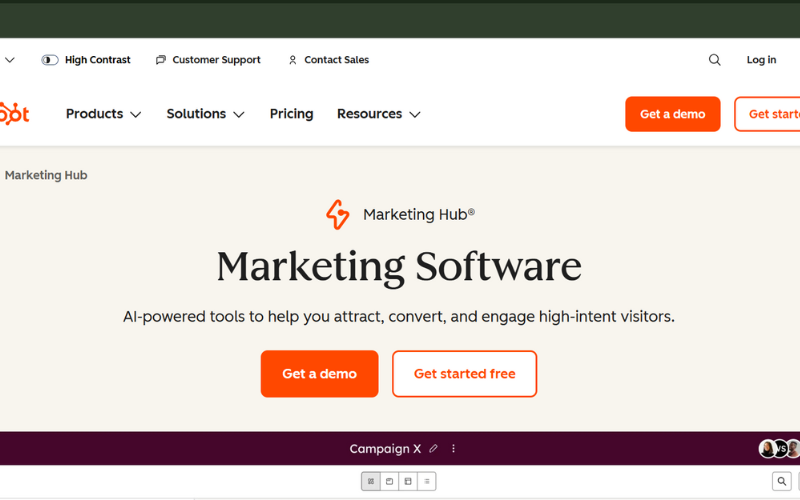Image resolution: width=800 pixels, height=500 pixels.
Task: Click the Marketing Hub lightning bolt icon
Action: (338, 214)
